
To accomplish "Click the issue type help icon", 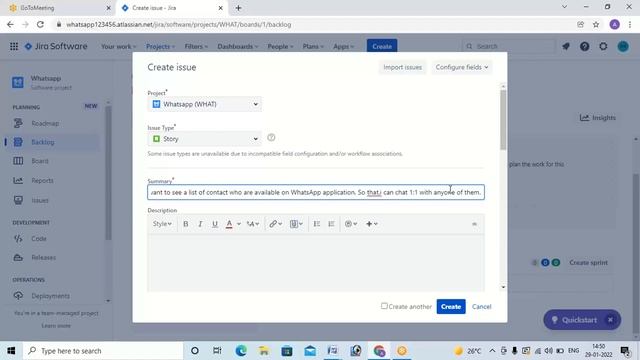I will (x=271, y=138).
